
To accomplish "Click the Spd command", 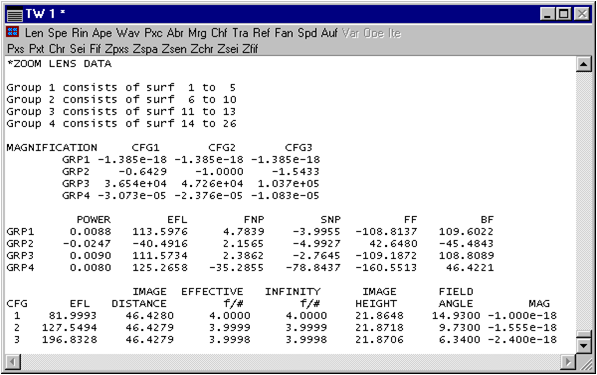I will click(x=307, y=33).
